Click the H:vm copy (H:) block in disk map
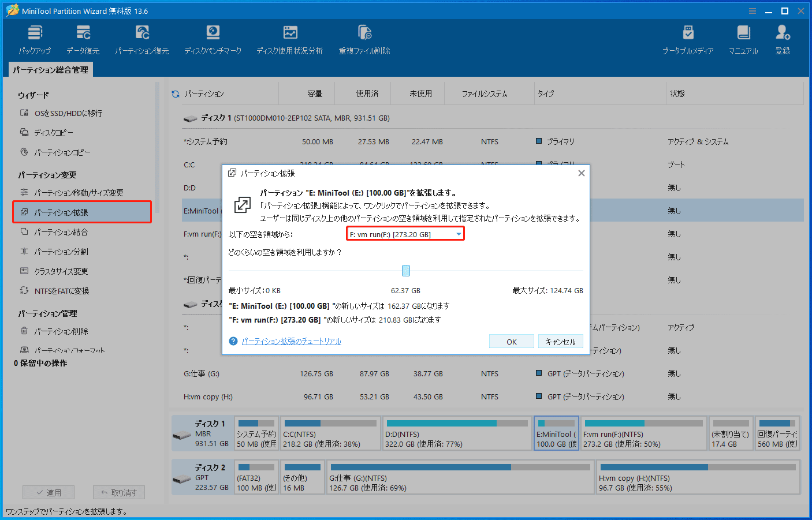The height and width of the screenshot is (520, 812). [698, 477]
